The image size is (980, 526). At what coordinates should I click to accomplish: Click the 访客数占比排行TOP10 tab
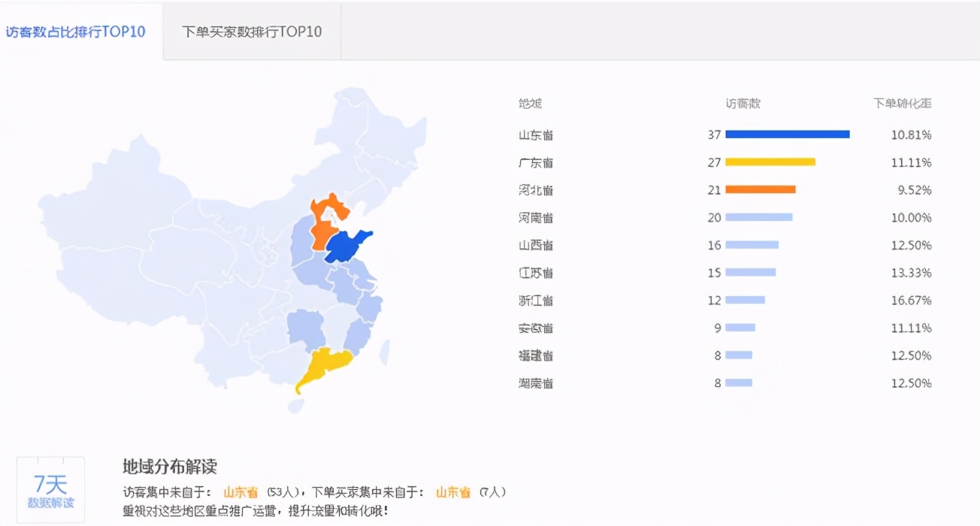click(75, 32)
